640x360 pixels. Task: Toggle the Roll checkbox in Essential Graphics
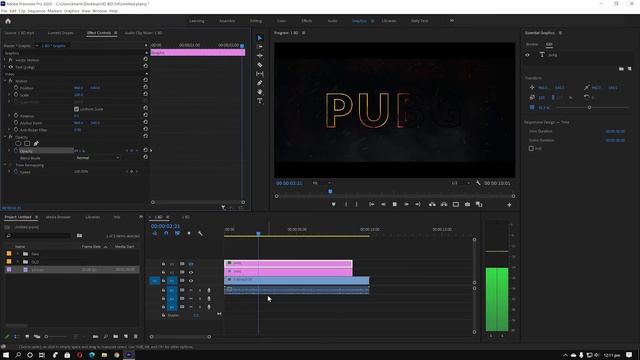tap(531, 149)
